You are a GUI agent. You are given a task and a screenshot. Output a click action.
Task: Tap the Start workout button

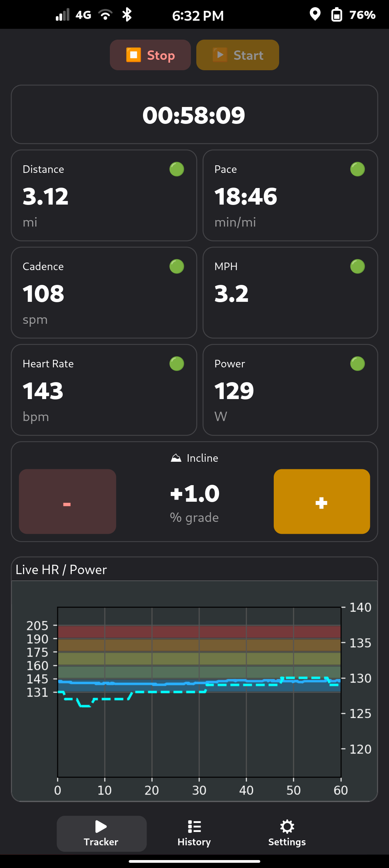pyautogui.click(x=238, y=55)
